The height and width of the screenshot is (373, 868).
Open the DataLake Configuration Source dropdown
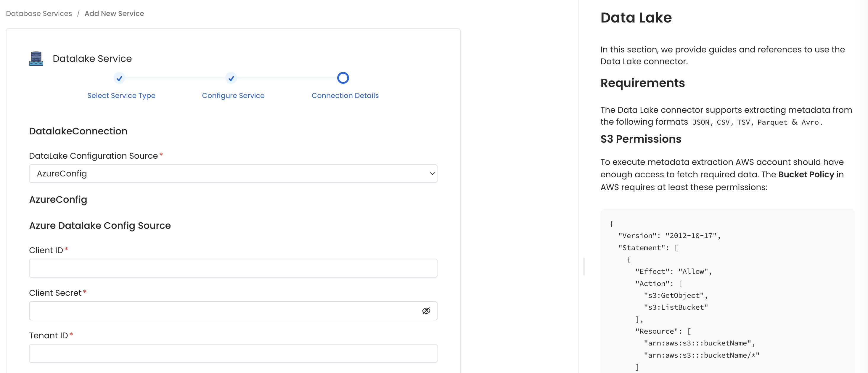233,173
